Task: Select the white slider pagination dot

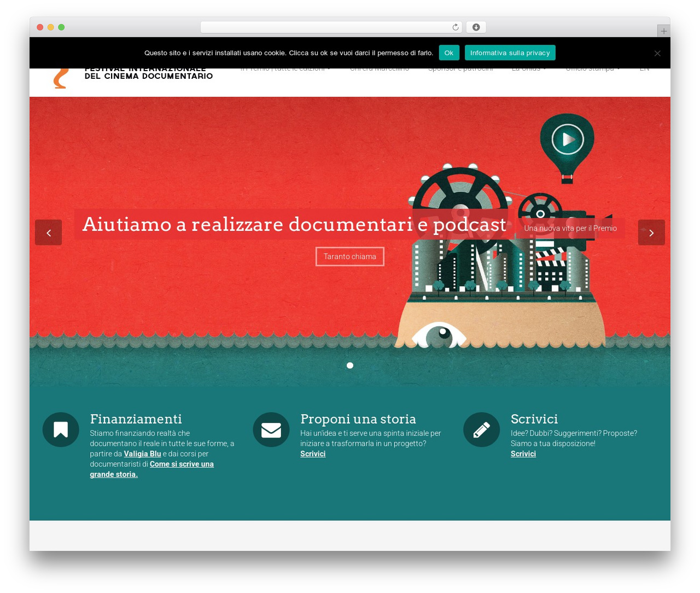Action: (x=350, y=365)
